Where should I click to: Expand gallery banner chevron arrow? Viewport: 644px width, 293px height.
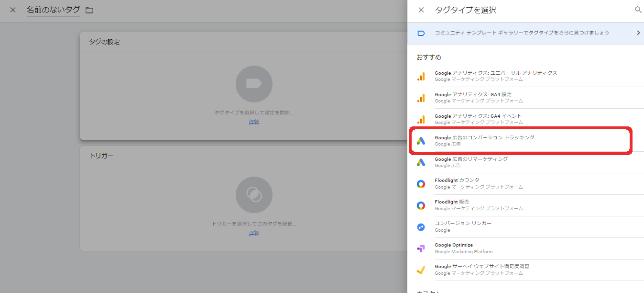click(x=638, y=33)
